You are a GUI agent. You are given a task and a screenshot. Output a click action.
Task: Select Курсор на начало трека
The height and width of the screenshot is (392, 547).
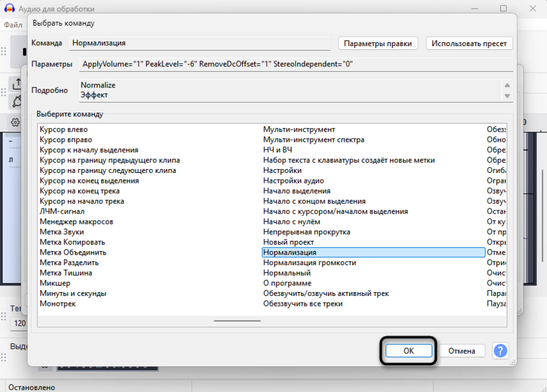[82, 201]
